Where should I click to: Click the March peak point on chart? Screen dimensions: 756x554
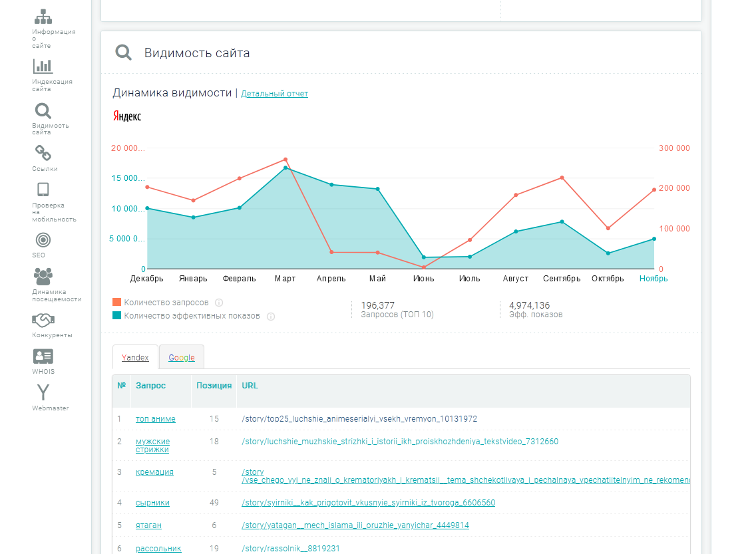(285, 160)
